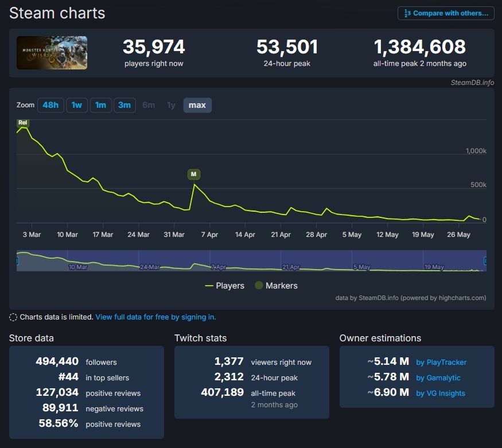The height and width of the screenshot is (448, 502).
Task: Open View full data by signing in link
Action: (x=155, y=317)
